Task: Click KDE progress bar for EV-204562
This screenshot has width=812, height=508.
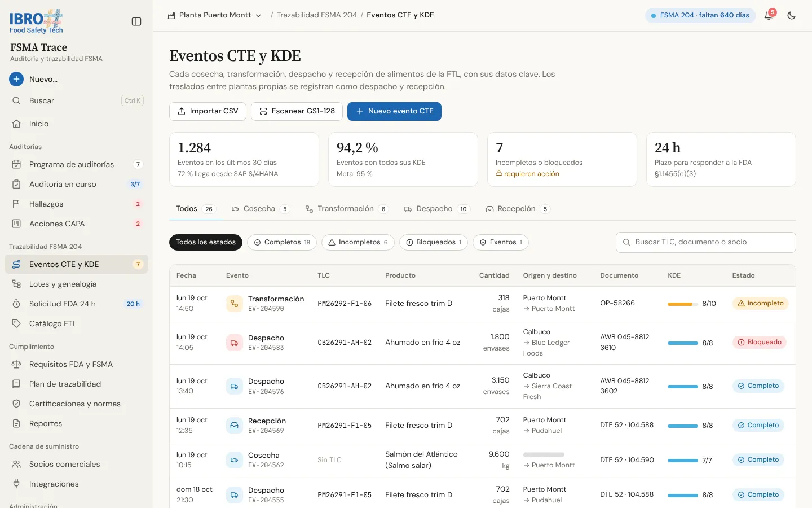Action: point(682,460)
